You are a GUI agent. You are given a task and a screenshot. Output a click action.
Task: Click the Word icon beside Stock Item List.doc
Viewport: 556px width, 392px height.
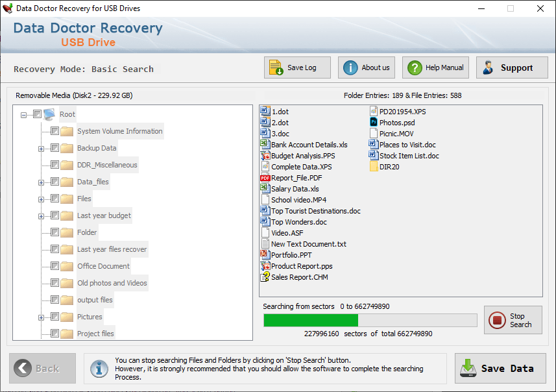[x=374, y=155]
